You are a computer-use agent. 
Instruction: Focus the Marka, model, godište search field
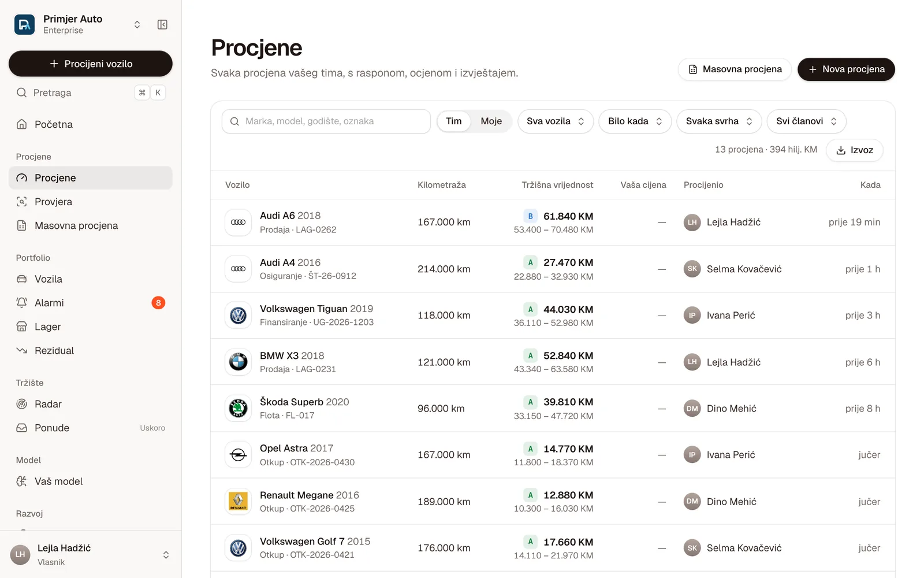click(326, 121)
